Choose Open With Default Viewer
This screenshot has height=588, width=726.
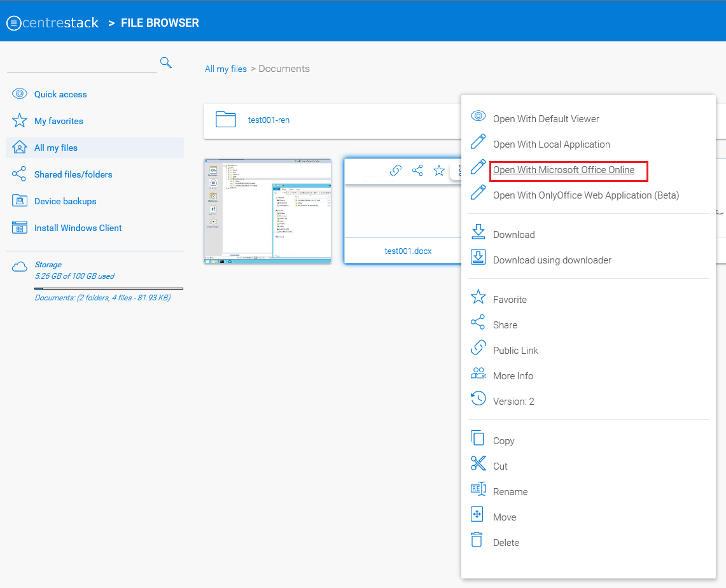point(546,119)
